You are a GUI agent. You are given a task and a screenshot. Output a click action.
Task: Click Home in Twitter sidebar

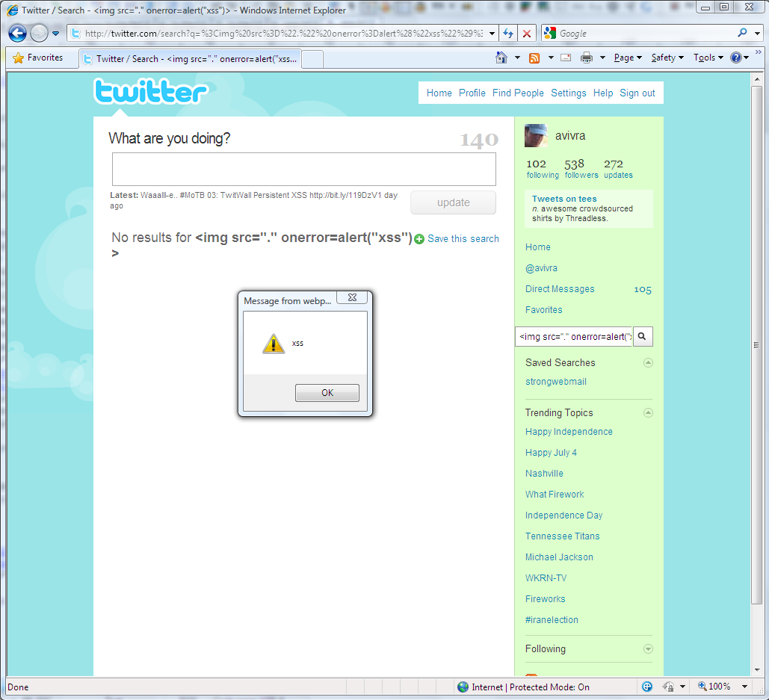pos(537,247)
